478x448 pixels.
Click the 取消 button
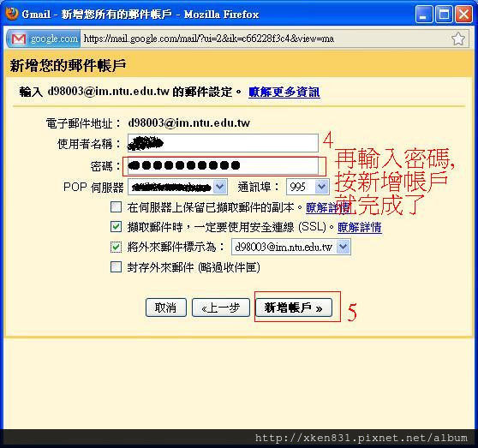166,308
